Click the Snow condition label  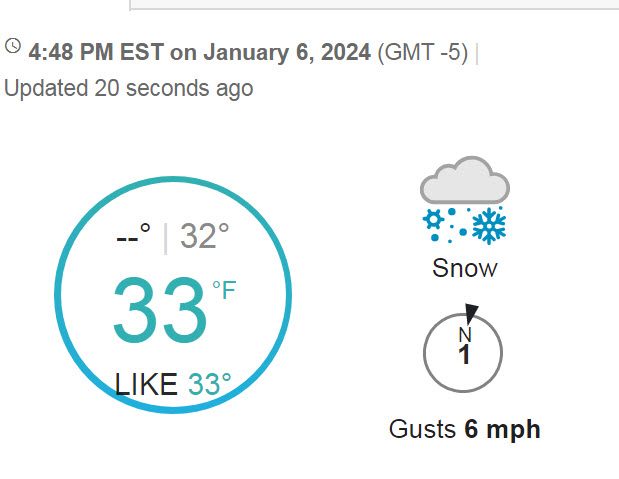[465, 269]
